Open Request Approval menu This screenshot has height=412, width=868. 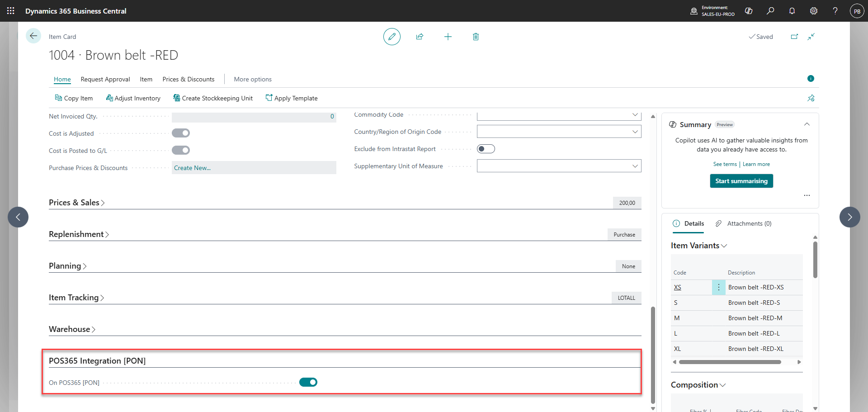(x=105, y=79)
